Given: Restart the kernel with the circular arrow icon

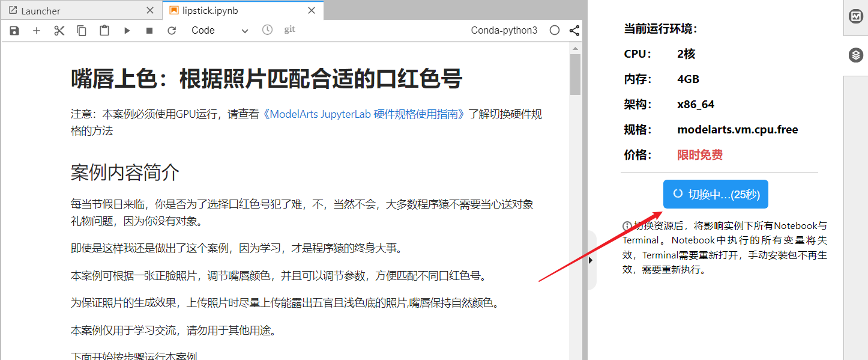Looking at the screenshot, I should click(x=172, y=31).
